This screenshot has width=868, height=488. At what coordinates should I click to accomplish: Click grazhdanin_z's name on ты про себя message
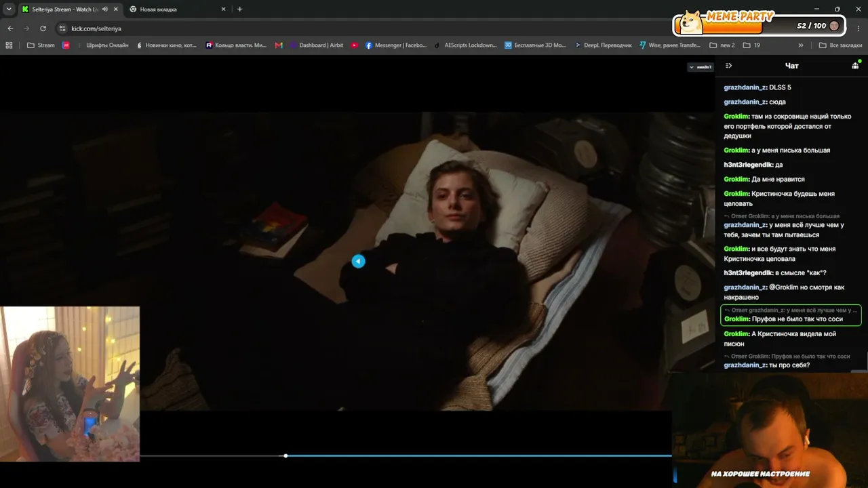point(745,365)
